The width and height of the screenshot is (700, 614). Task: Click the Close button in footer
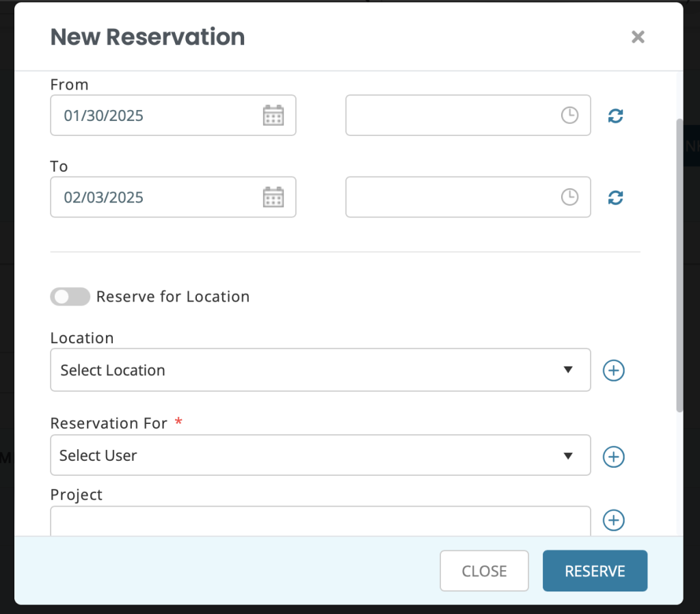[485, 571]
